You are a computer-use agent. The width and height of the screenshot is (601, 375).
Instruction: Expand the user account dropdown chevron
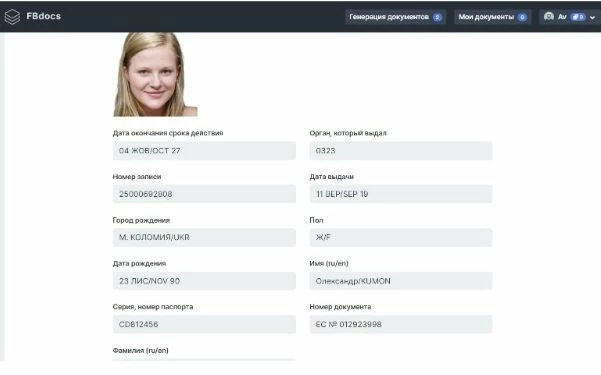pyautogui.click(x=593, y=17)
